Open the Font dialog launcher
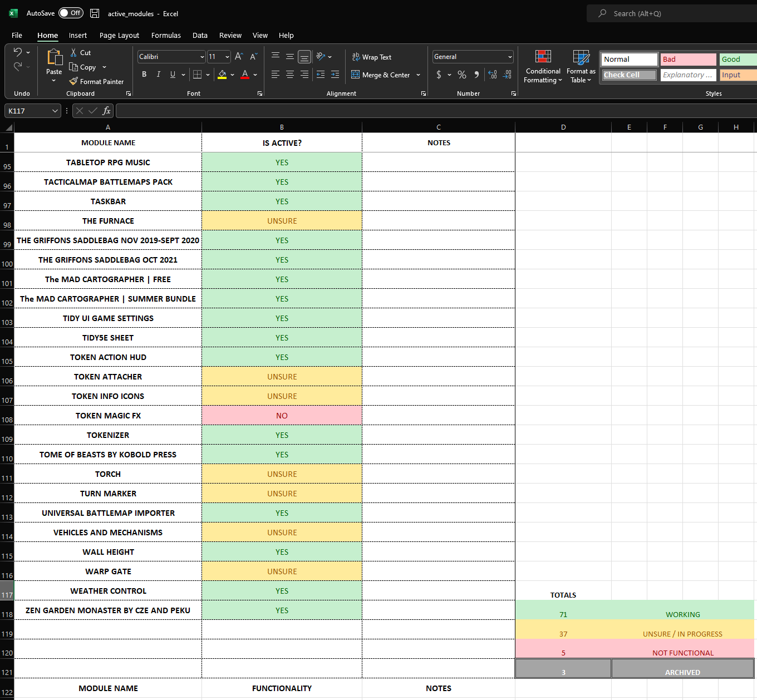The image size is (757, 700). click(x=260, y=93)
